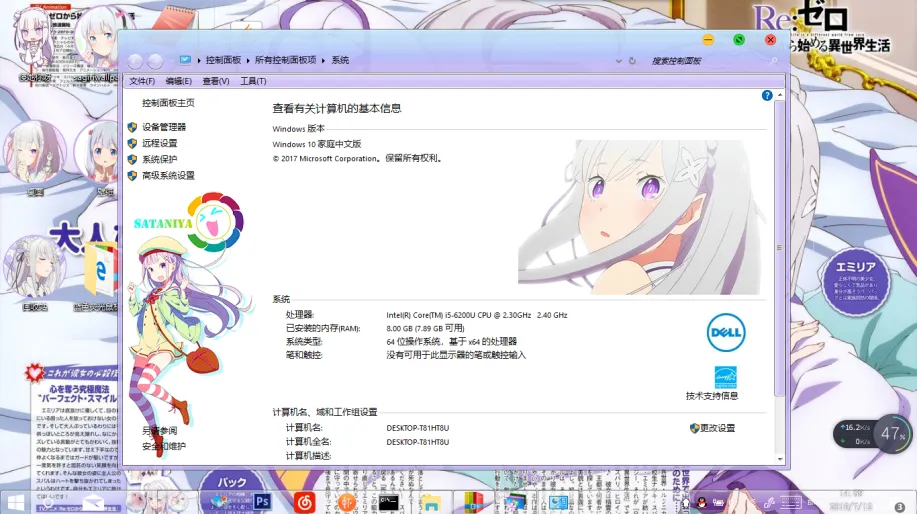This screenshot has width=917, height=514.
Task: Expand the address bar history dropdown
Action: point(618,61)
